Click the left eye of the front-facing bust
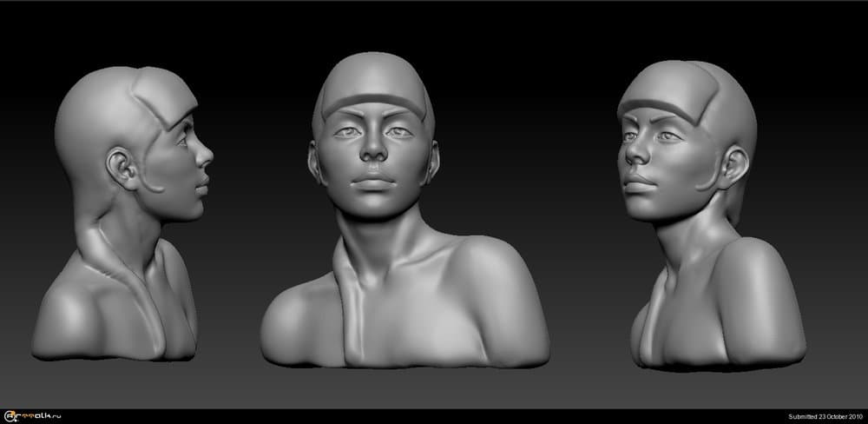The image size is (868, 424). [x=345, y=132]
